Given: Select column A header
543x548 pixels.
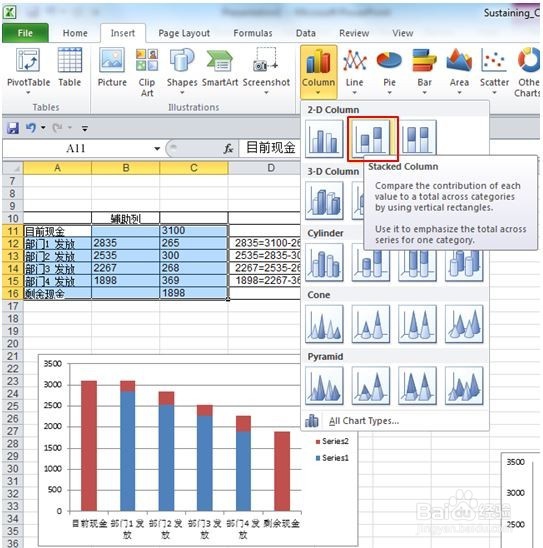Looking at the screenshot, I should (57, 168).
